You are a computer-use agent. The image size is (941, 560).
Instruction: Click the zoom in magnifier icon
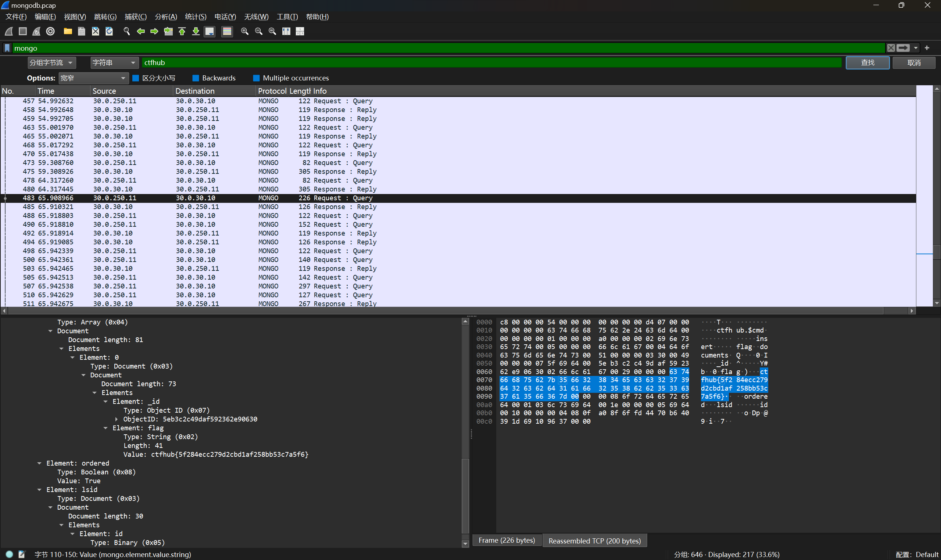click(244, 31)
